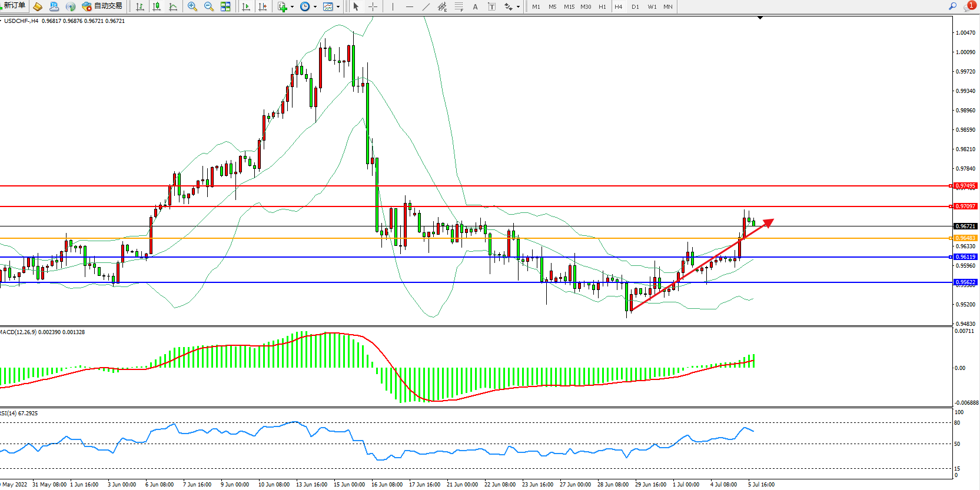Click the 0.97495 red price level label
Screen dimensions: 980x490
[965, 186]
